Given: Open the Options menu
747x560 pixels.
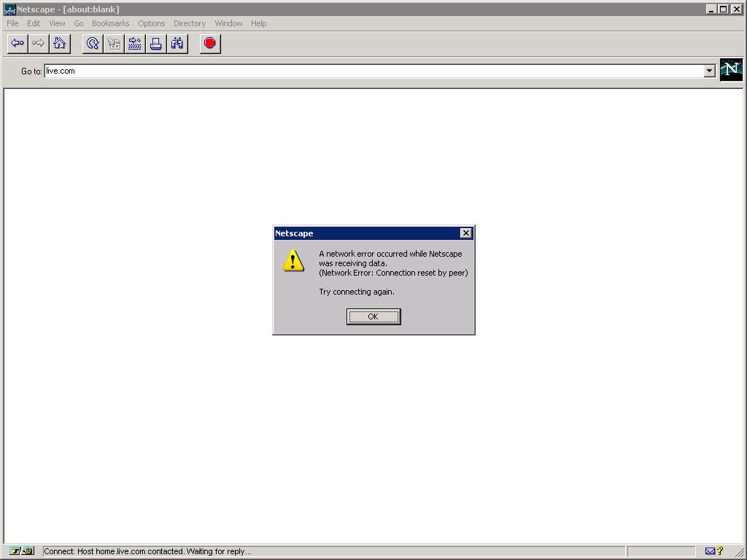Looking at the screenshot, I should (x=152, y=23).
